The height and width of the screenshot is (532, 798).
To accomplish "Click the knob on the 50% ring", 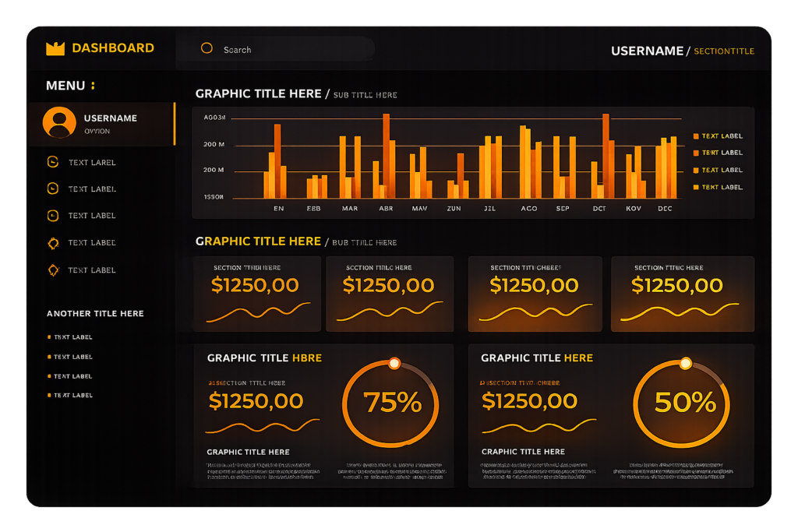I will [686, 363].
